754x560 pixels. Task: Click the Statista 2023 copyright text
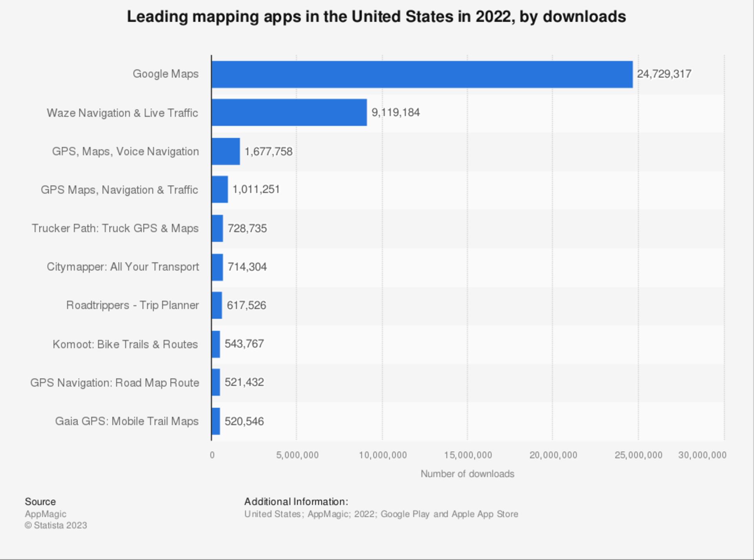point(56,525)
